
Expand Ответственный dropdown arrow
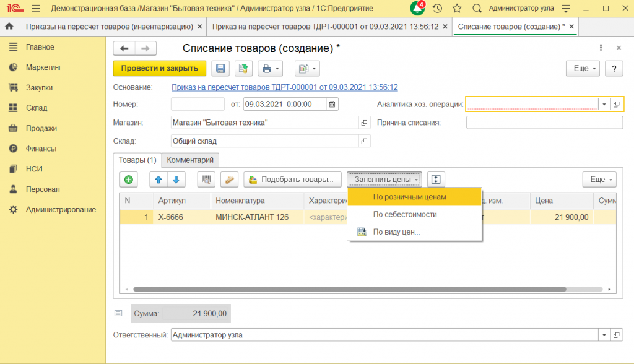pos(604,335)
